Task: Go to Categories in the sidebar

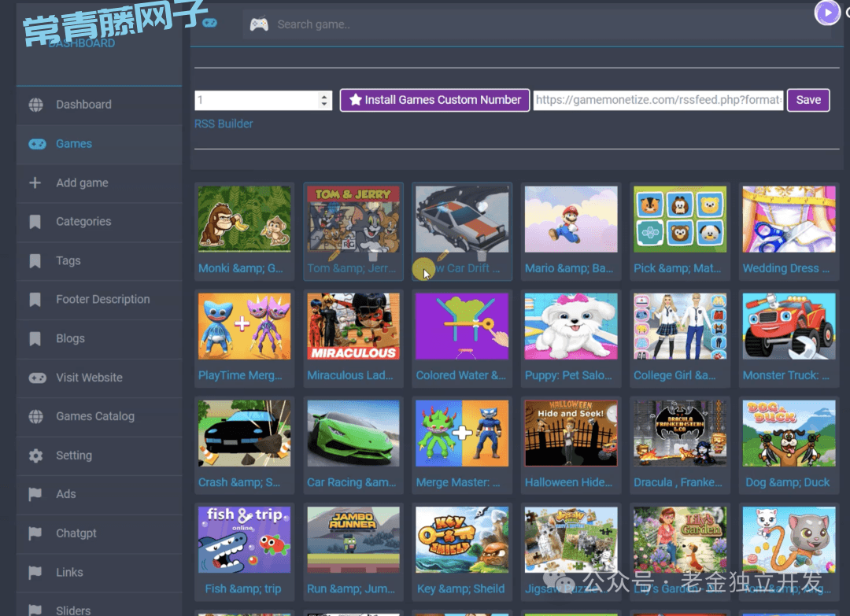Action: click(x=99, y=222)
